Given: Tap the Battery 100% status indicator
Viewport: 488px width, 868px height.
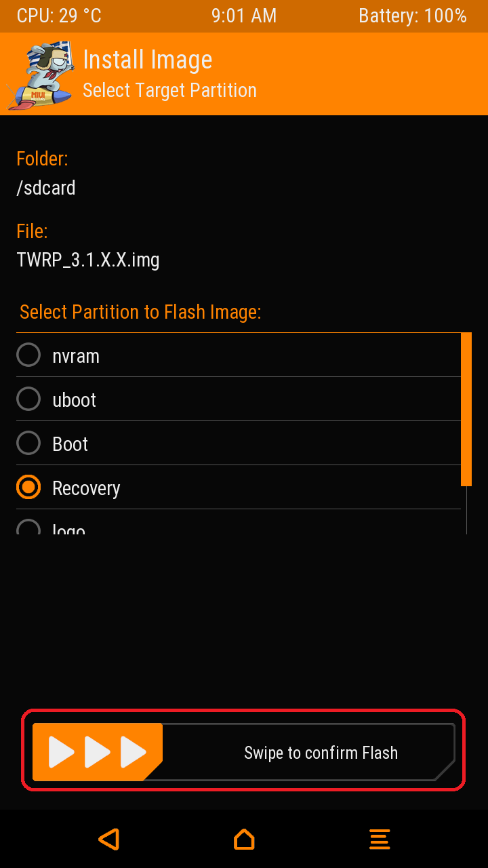Looking at the screenshot, I should [x=412, y=16].
